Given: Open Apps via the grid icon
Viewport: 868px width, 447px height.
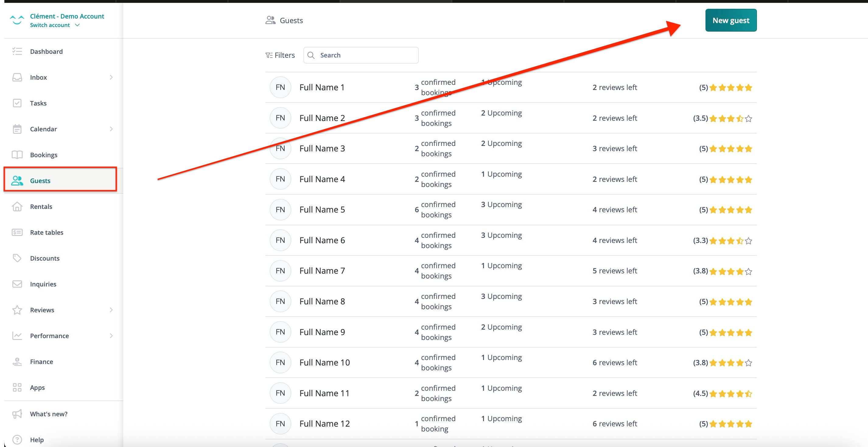Looking at the screenshot, I should [x=17, y=387].
